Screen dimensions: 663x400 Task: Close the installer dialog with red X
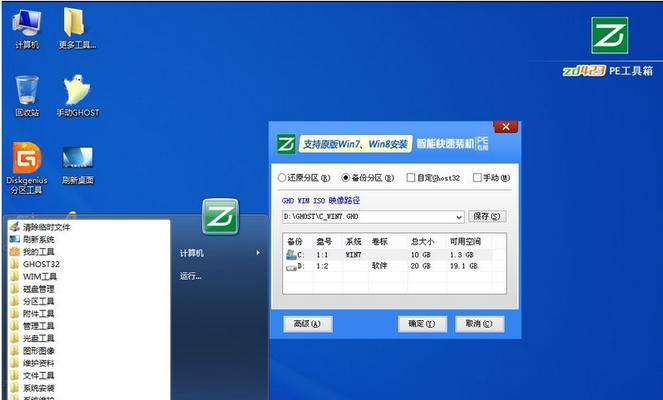tap(505, 126)
